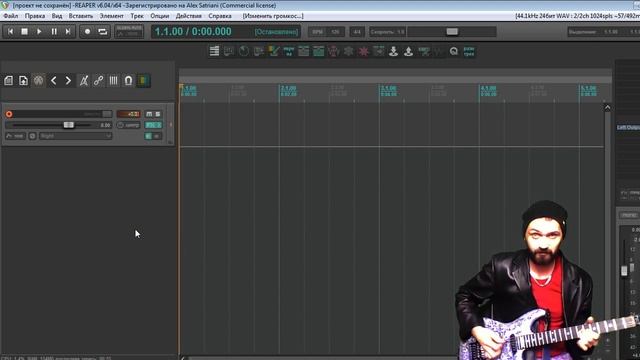Click open project icon with arrow
Image resolution: width=640 pixels, height=360 pixels.
[x=23, y=81]
